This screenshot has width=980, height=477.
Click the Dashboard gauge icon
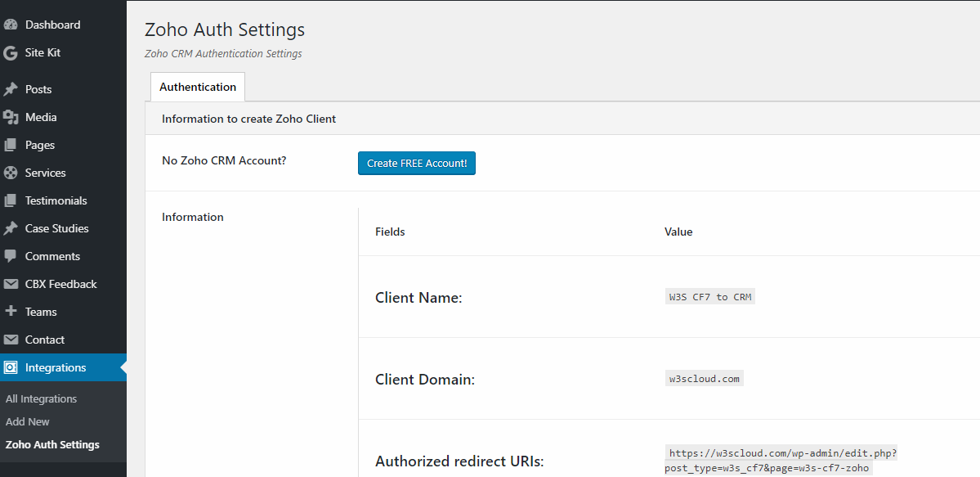coord(11,25)
